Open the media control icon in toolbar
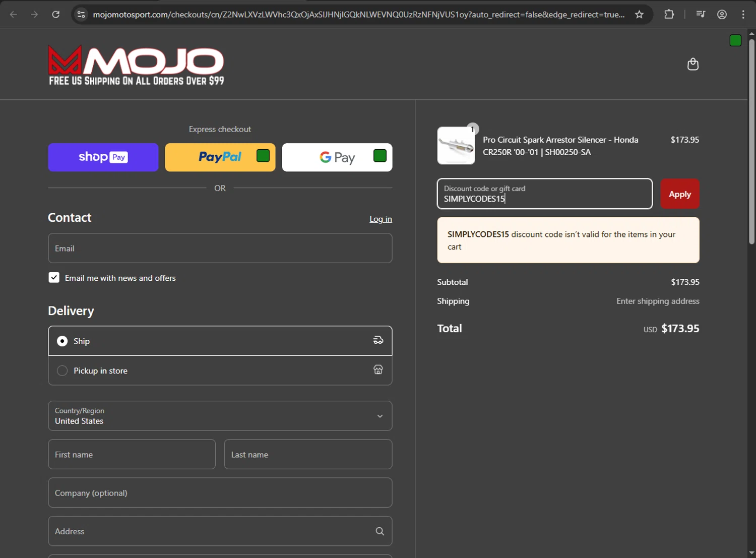This screenshot has width=756, height=558. pos(701,14)
